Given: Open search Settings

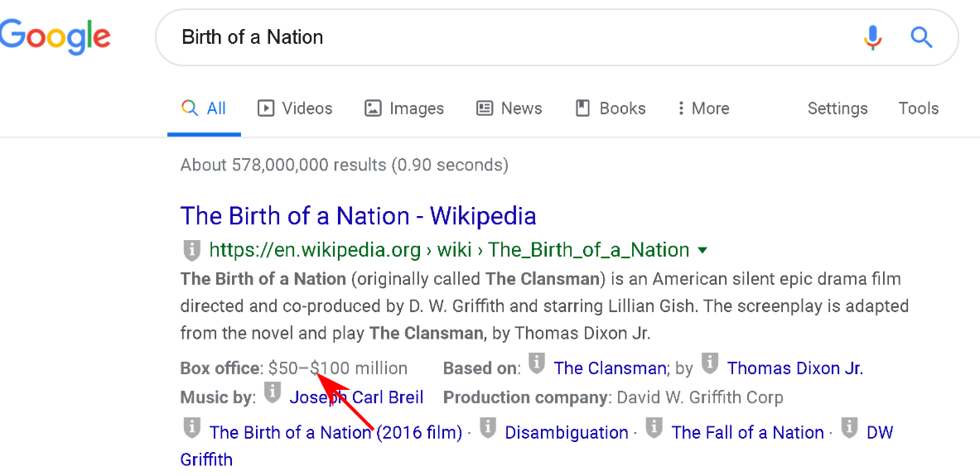Looking at the screenshot, I should [x=838, y=108].
